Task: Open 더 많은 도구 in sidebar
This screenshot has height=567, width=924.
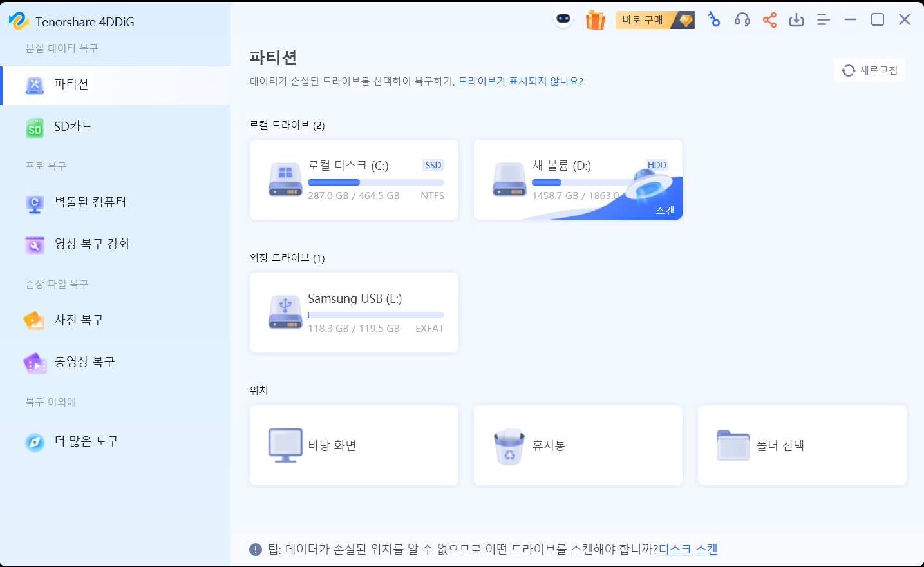Action: [115, 441]
